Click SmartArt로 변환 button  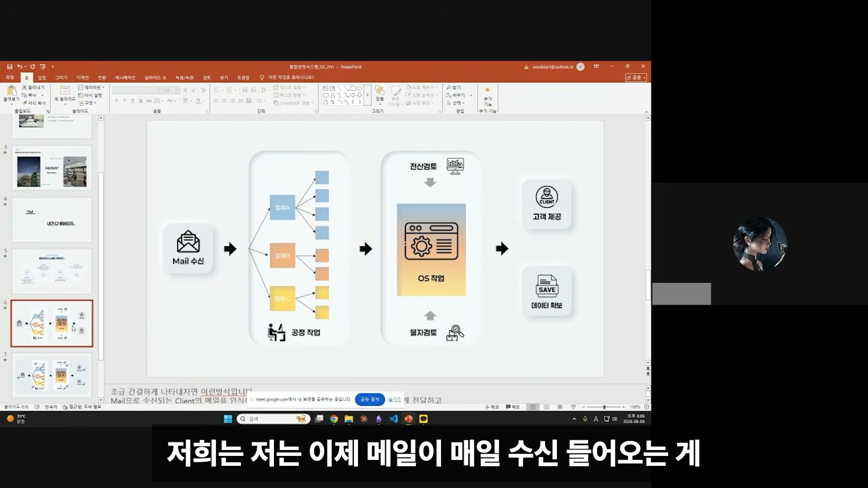294,103
